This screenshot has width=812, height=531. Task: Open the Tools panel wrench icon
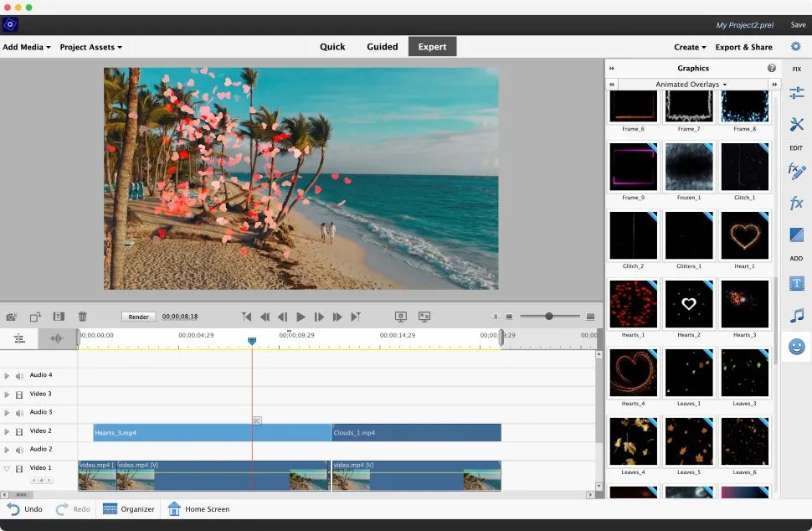(x=796, y=124)
